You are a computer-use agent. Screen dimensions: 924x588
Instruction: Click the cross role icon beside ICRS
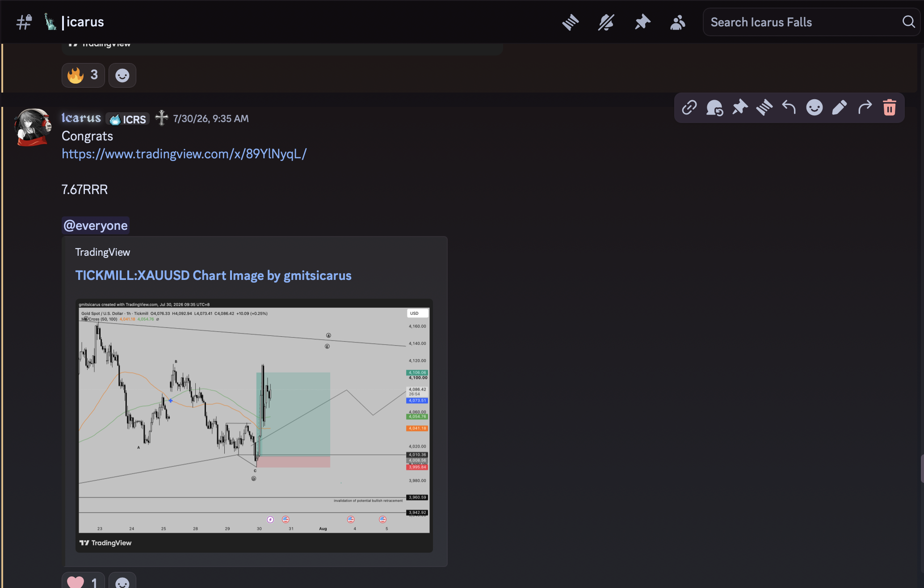(162, 118)
